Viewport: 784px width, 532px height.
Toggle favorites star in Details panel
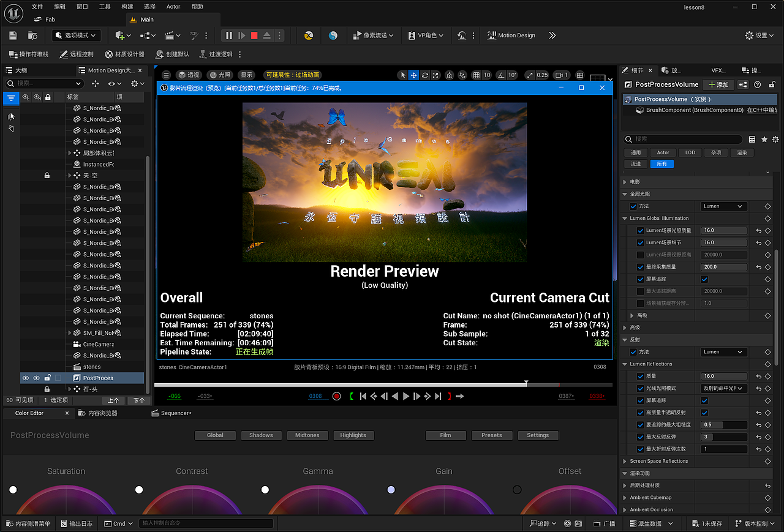764,140
